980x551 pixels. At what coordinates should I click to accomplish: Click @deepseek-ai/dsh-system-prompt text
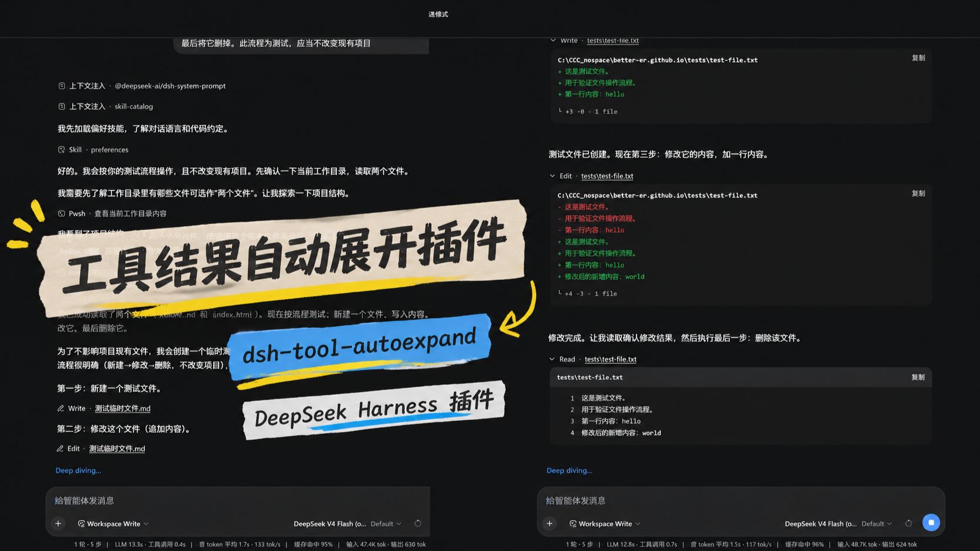[x=170, y=86]
